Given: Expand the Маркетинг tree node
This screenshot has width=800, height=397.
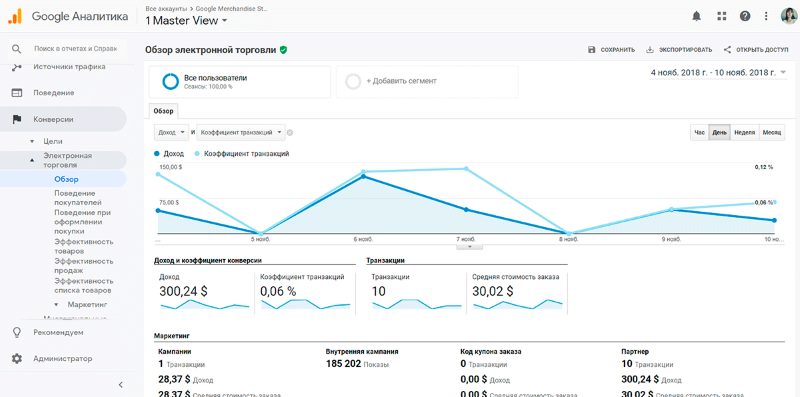Looking at the screenshot, I should [57, 305].
